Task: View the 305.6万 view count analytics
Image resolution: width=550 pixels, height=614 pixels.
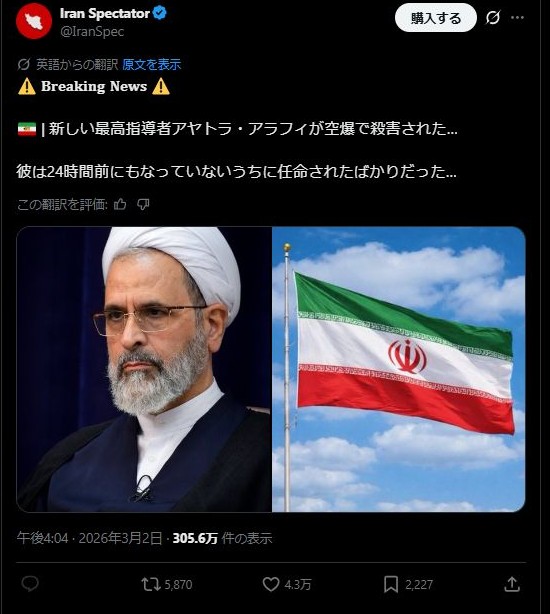Action: click(222, 538)
